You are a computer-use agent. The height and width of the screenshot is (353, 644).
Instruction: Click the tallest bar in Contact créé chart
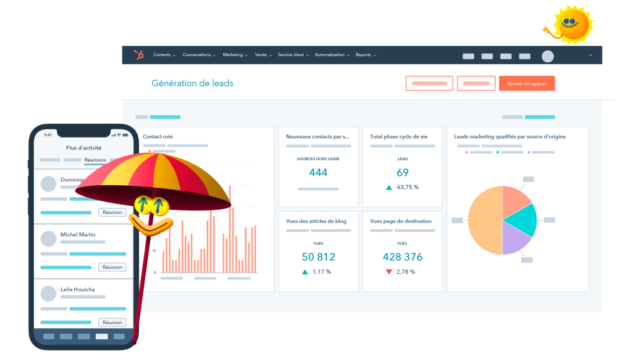pyautogui.click(x=230, y=229)
